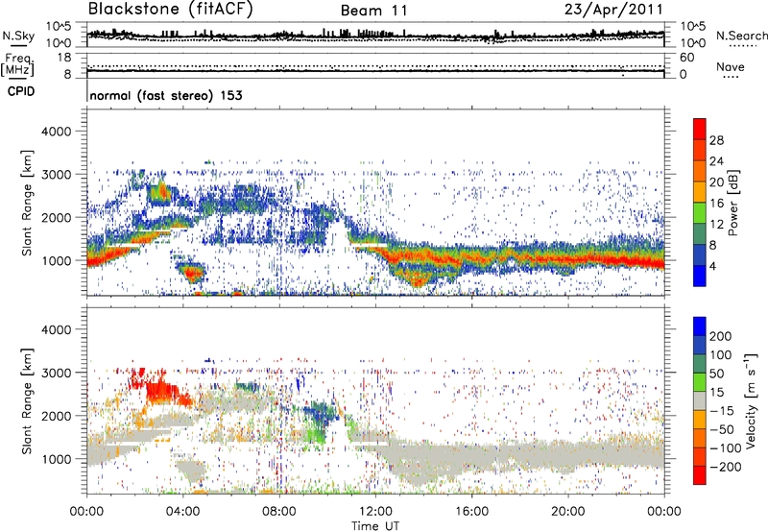The height and width of the screenshot is (532, 768).
Task: Click "1000" tick on the velocity panel
Action: coord(56,459)
